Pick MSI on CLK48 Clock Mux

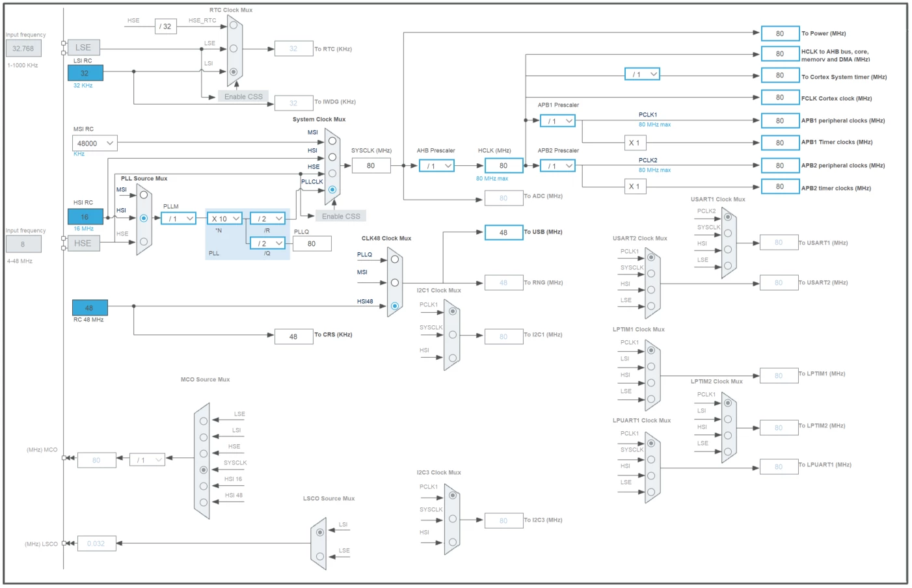click(x=395, y=282)
